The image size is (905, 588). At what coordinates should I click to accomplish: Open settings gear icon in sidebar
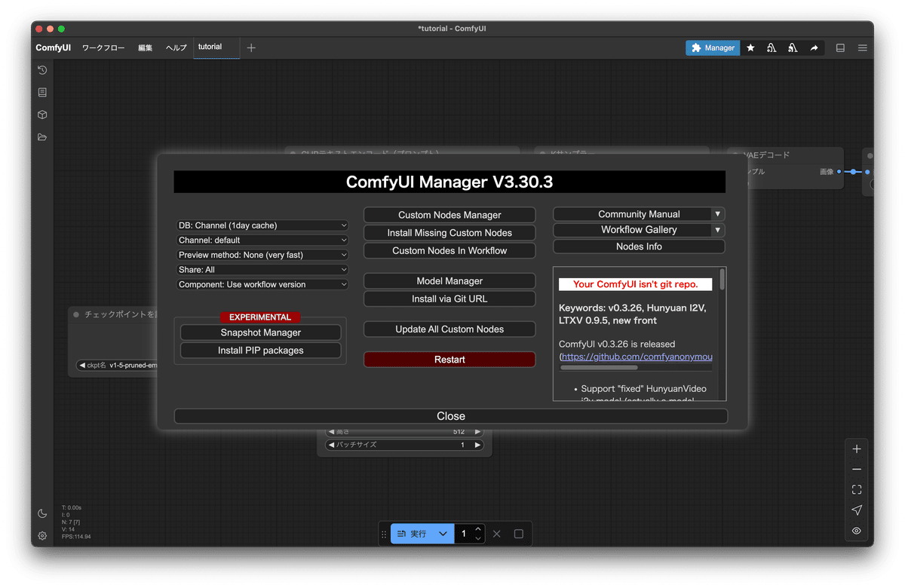[x=42, y=536]
